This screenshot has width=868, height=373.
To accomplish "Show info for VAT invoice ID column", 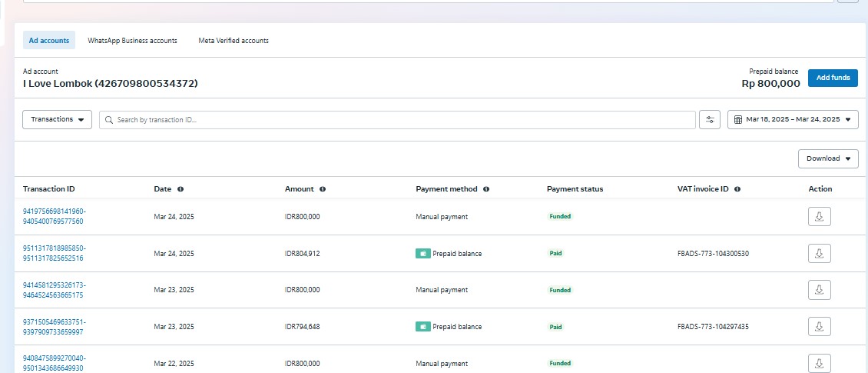I will click(x=737, y=189).
